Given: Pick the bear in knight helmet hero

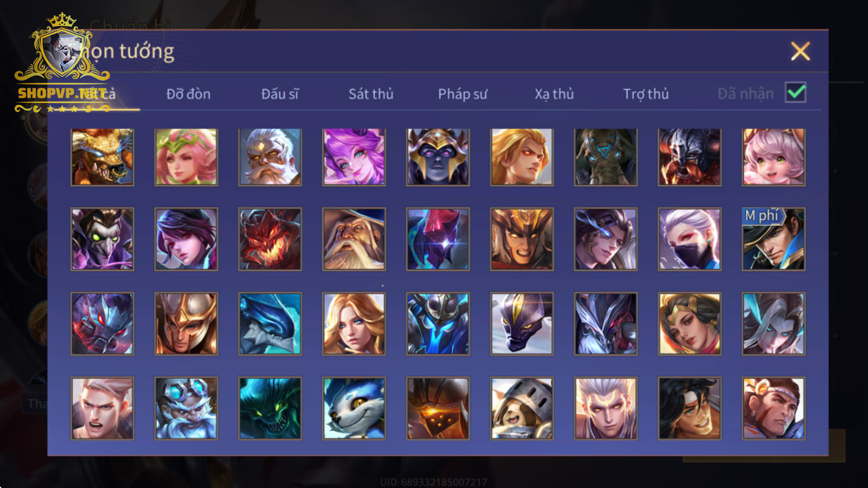Looking at the screenshot, I should coord(522,409).
